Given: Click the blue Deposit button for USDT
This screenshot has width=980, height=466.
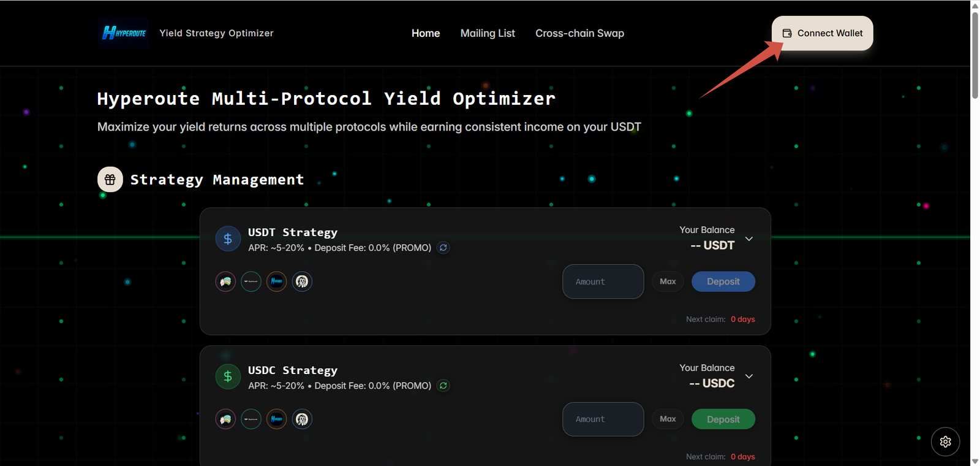Looking at the screenshot, I should click(x=723, y=281).
